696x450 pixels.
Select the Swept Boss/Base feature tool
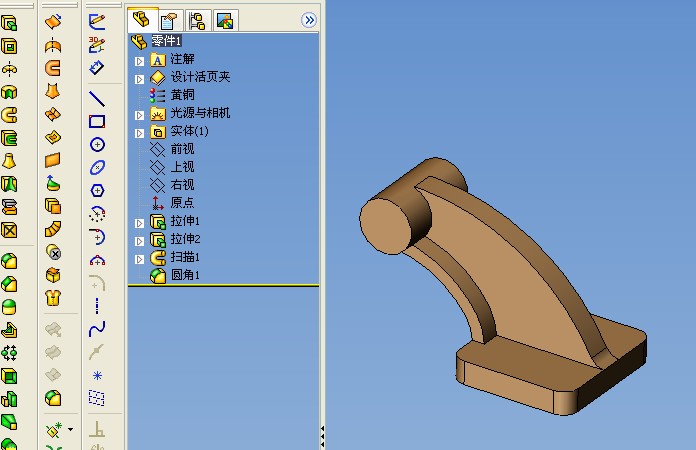point(9,115)
